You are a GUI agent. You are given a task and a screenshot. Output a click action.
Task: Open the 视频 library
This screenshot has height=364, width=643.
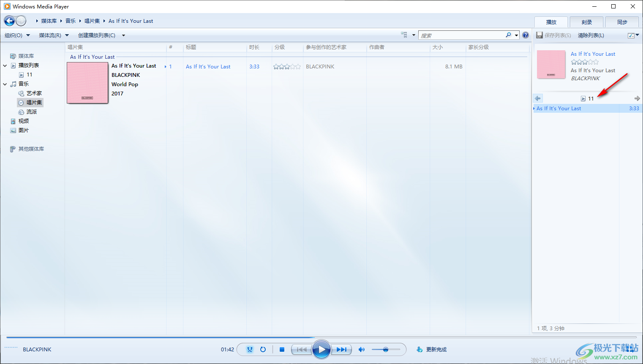[24, 121]
